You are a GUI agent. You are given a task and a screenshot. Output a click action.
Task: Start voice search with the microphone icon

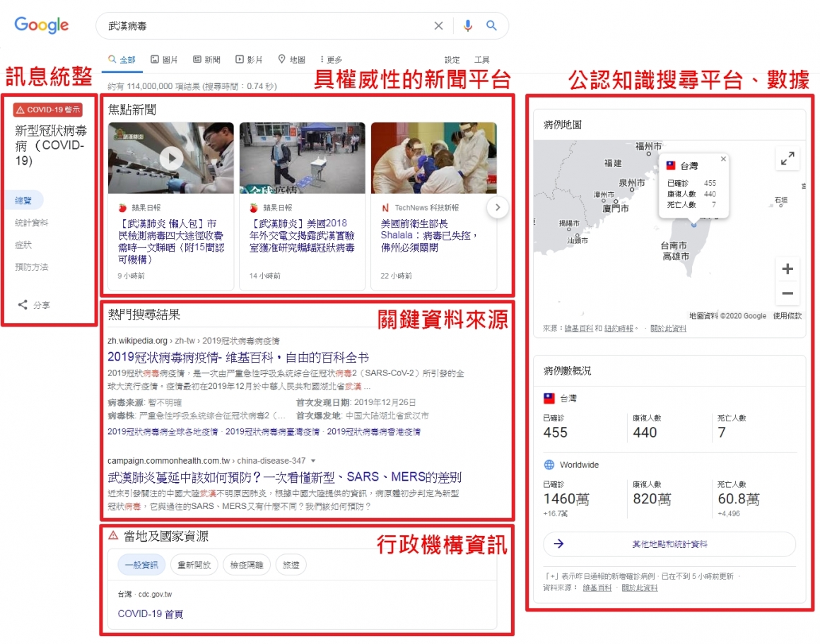click(x=467, y=25)
